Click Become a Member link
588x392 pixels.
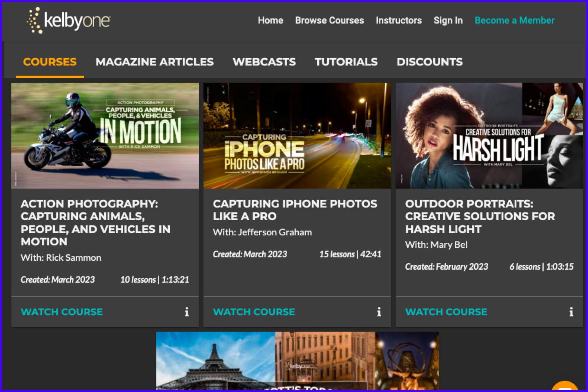click(x=514, y=20)
